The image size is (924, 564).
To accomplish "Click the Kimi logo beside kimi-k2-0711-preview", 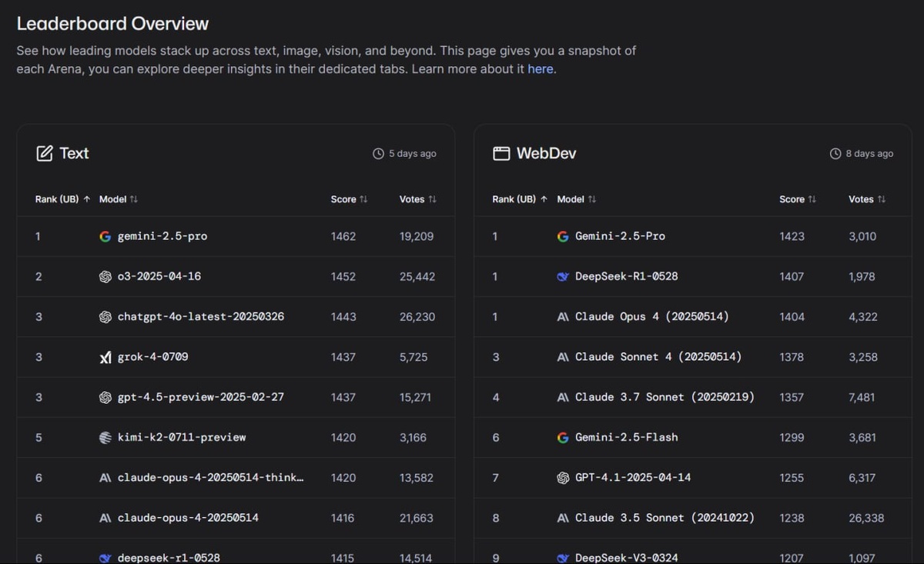I will [x=105, y=437].
